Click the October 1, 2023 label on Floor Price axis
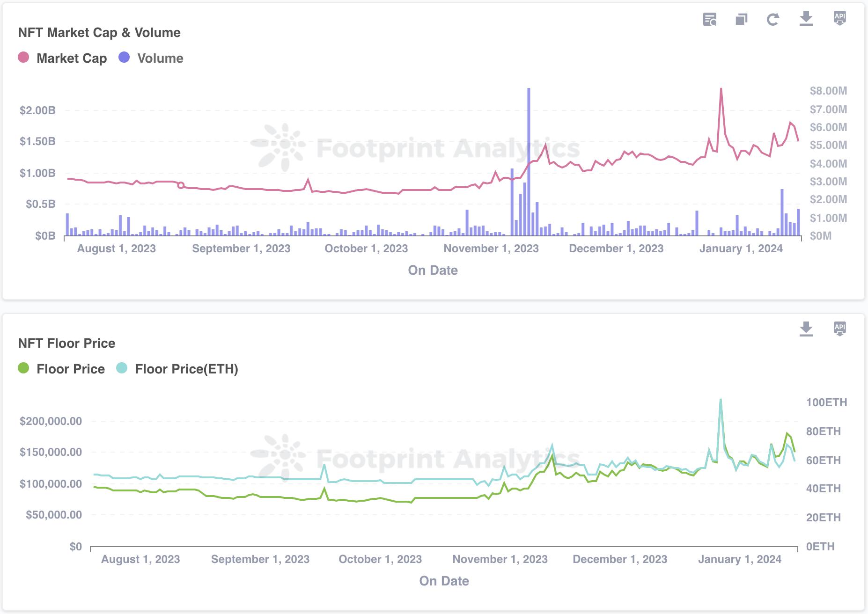Screen dimensions: 868x614 coord(380,559)
